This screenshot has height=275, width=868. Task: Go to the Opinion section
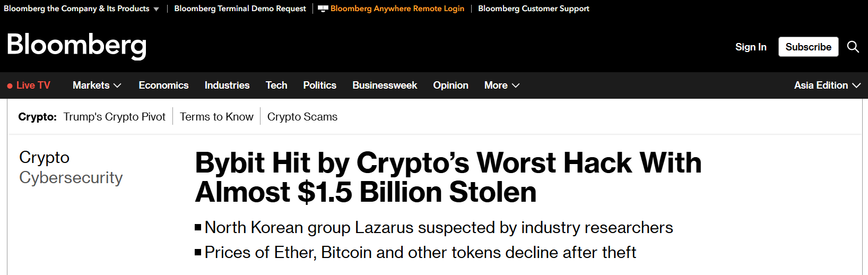450,85
